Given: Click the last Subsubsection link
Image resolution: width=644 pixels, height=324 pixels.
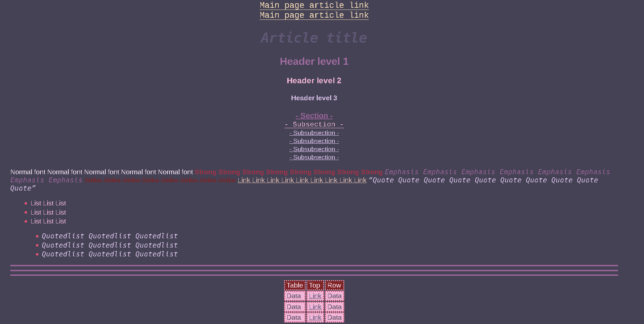Looking at the screenshot, I should click(314, 157).
